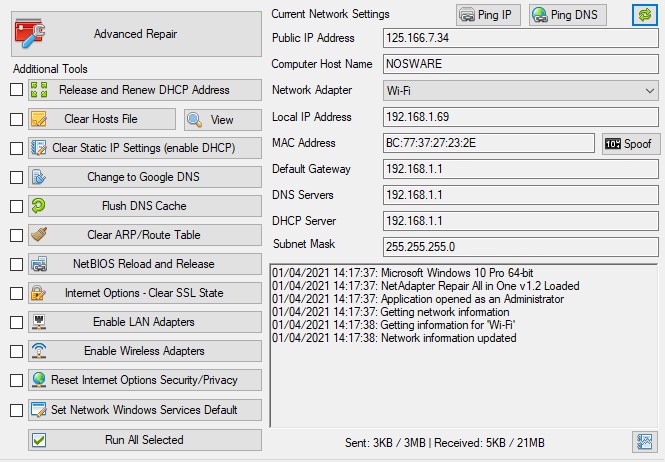Click Run All Selected button label
Image resolution: width=665 pixels, height=462 pixels.
coord(144,440)
